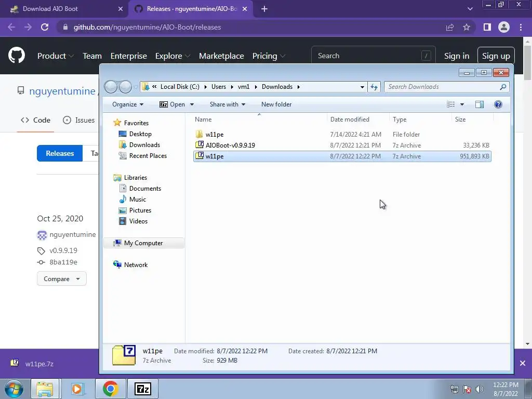Open GitHub Marketplace

[221, 56]
